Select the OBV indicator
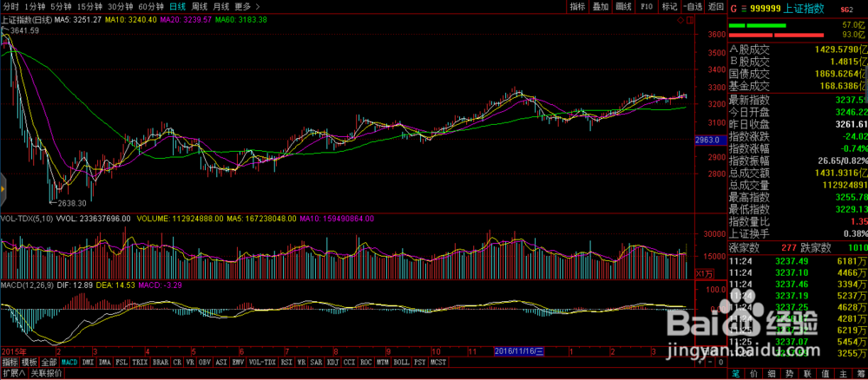The width and height of the screenshot is (868, 380). (205, 363)
